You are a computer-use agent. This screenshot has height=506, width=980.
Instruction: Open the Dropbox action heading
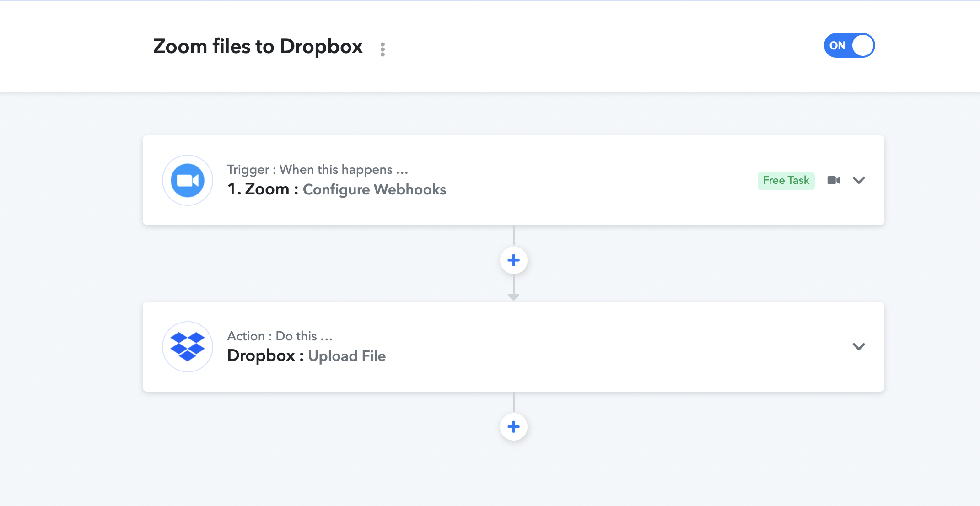261,355
